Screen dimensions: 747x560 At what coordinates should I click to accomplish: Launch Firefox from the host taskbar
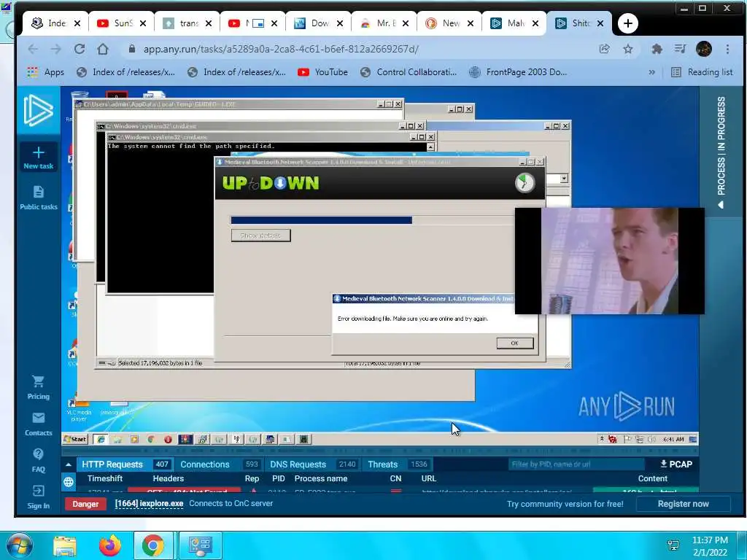pyautogui.click(x=110, y=546)
